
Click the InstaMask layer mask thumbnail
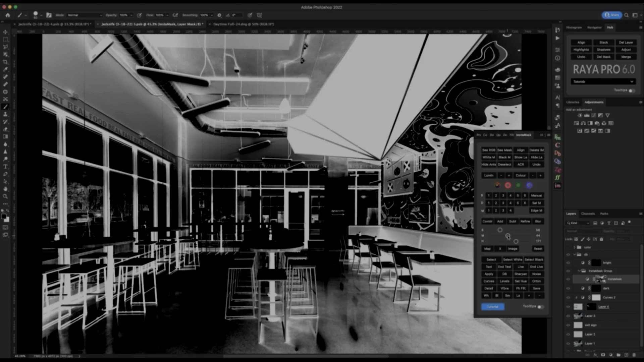point(600,279)
